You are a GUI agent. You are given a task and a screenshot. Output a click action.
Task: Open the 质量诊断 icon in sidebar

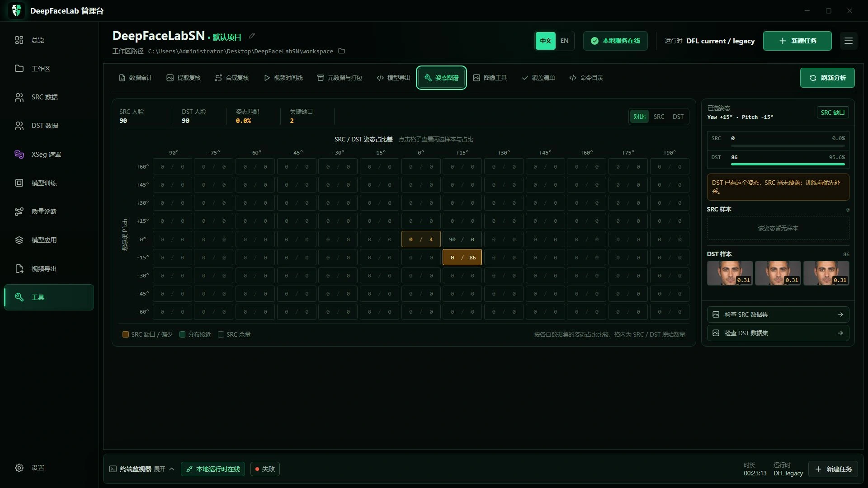coord(19,211)
